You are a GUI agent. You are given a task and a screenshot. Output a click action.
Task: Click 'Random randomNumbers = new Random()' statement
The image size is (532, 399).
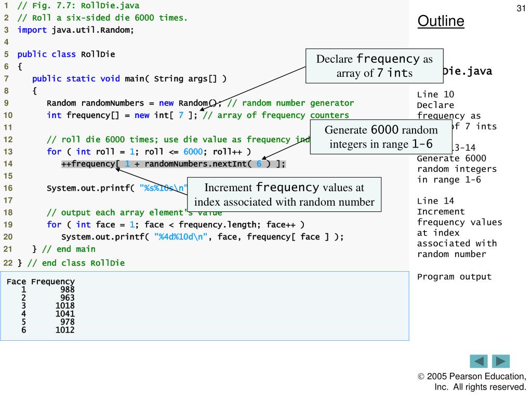pos(134,103)
